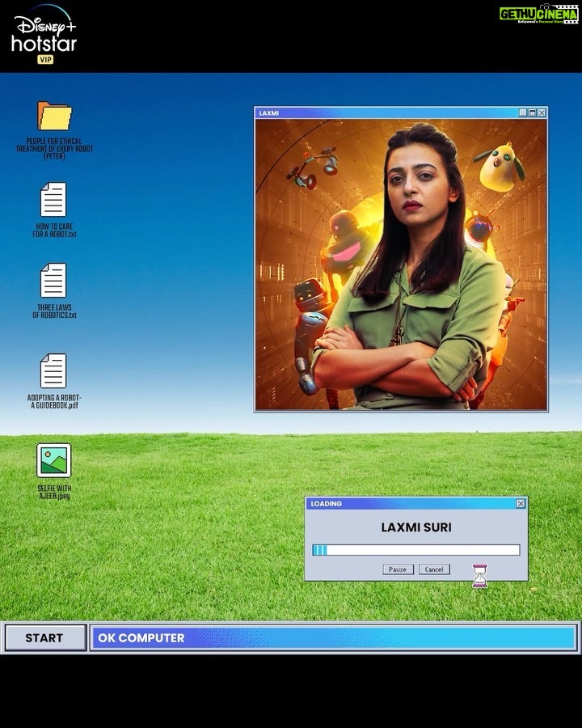Click the 'LAXMI SURI' text in dialog

coord(416,527)
